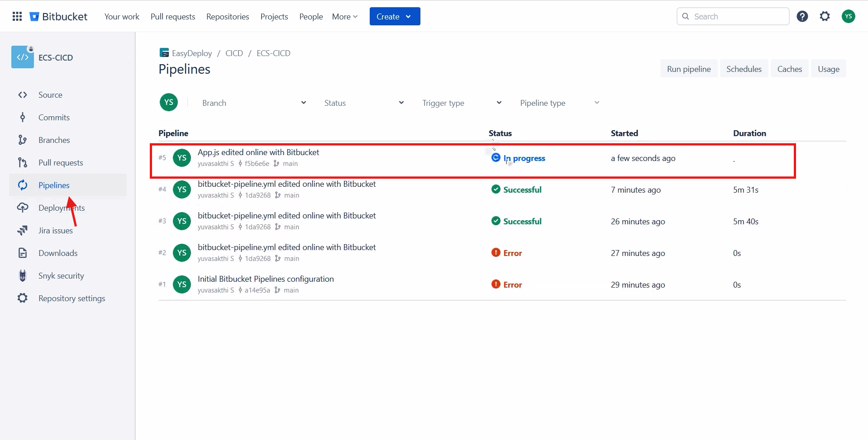Screen dimensions: 868x440
Task: Open People in top navigation
Action: pyautogui.click(x=311, y=17)
